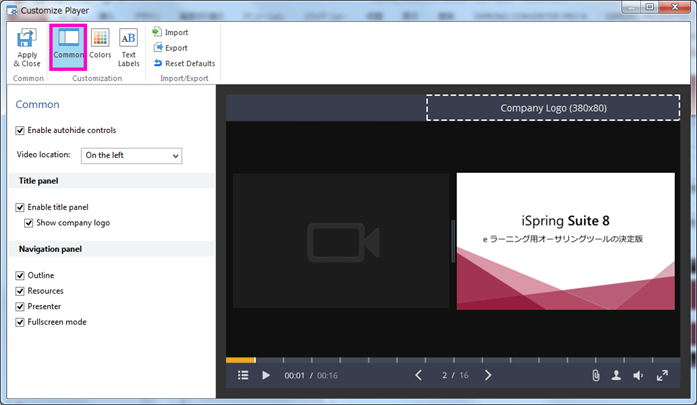This screenshot has width=697, height=405.
Task: Toggle the Resources checkbox
Action: click(x=20, y=291)
